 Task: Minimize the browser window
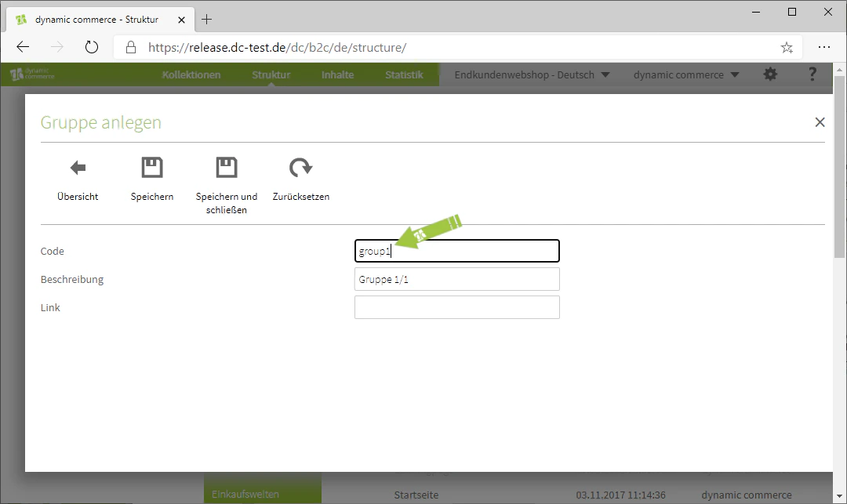coord(756,12)
